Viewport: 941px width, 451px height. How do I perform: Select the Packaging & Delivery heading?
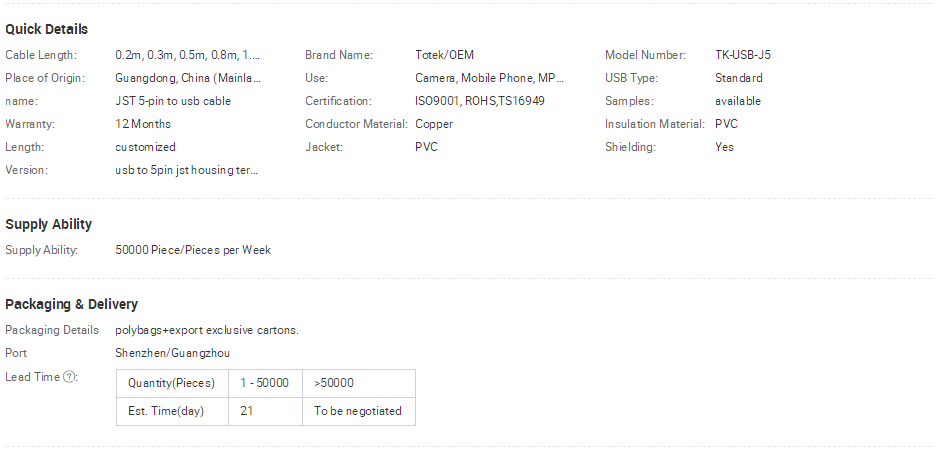71,304
